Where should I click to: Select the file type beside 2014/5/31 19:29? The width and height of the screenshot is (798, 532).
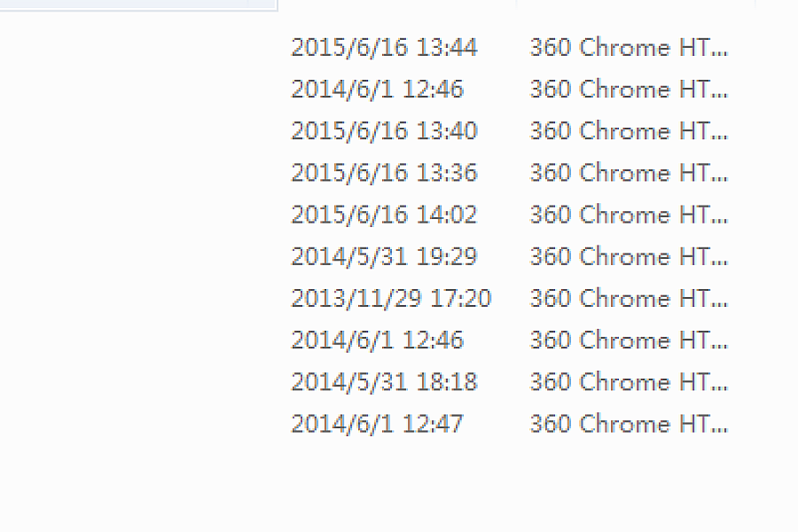coord(629,256)
